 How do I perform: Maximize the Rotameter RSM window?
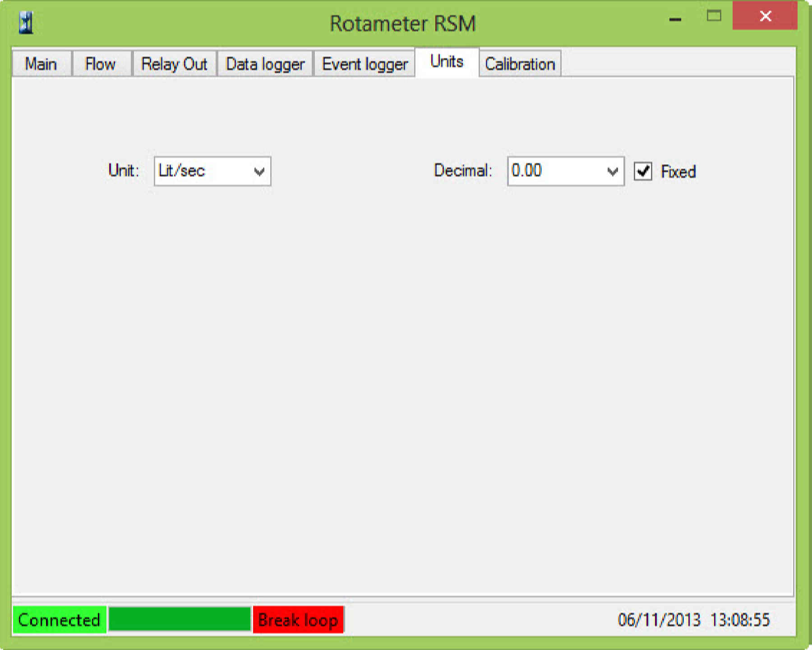pos(714,17)
